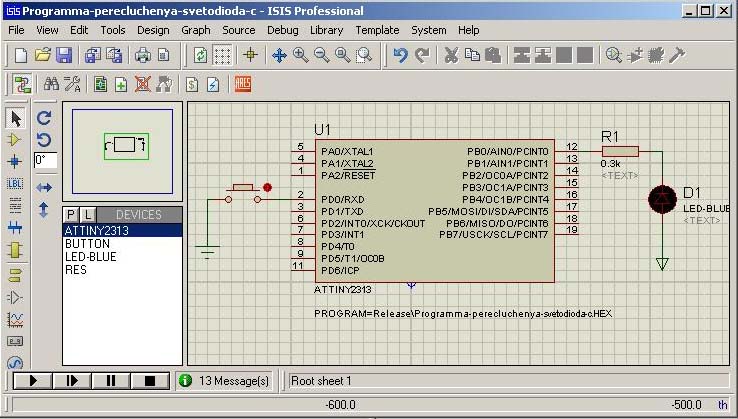
Task: Click the Cut scissors icon
Action: pyautogui.click(x=451, y=55)
